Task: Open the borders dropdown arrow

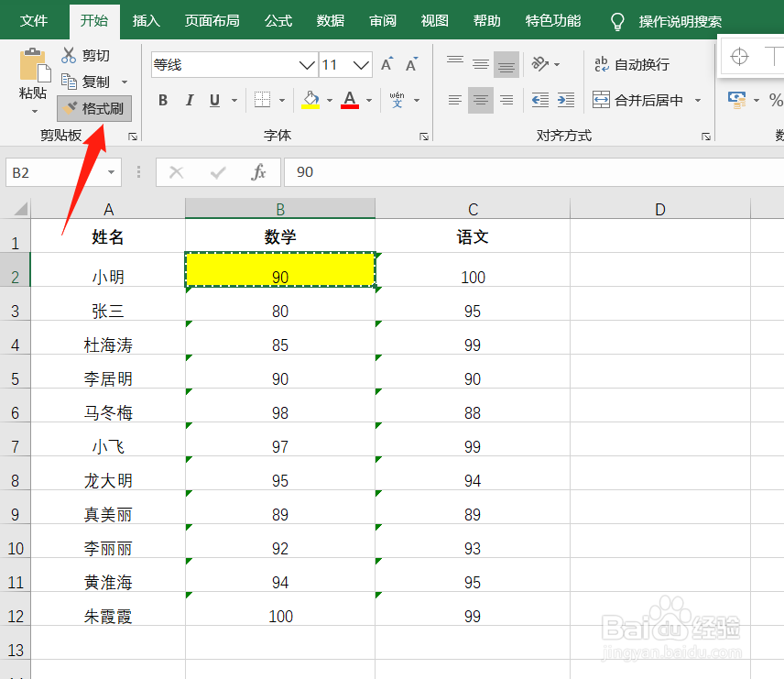Action: click(282, 101)
